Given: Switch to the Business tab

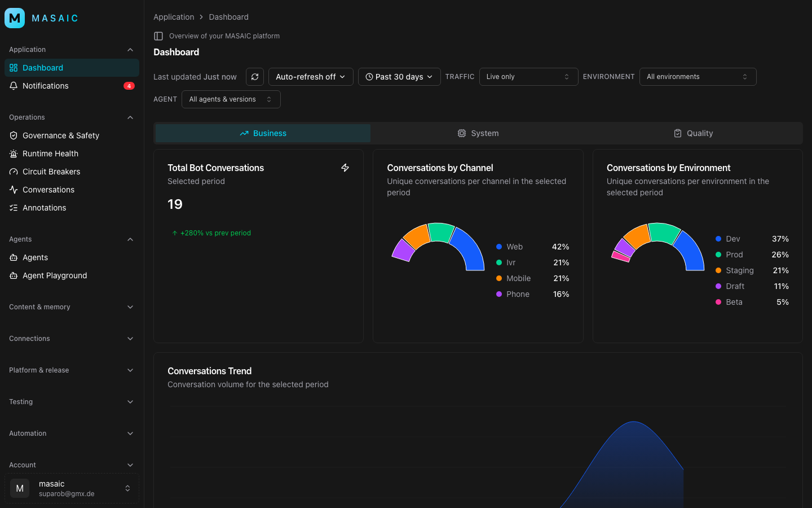Looking at the screenshot, I should pos(263,133).
